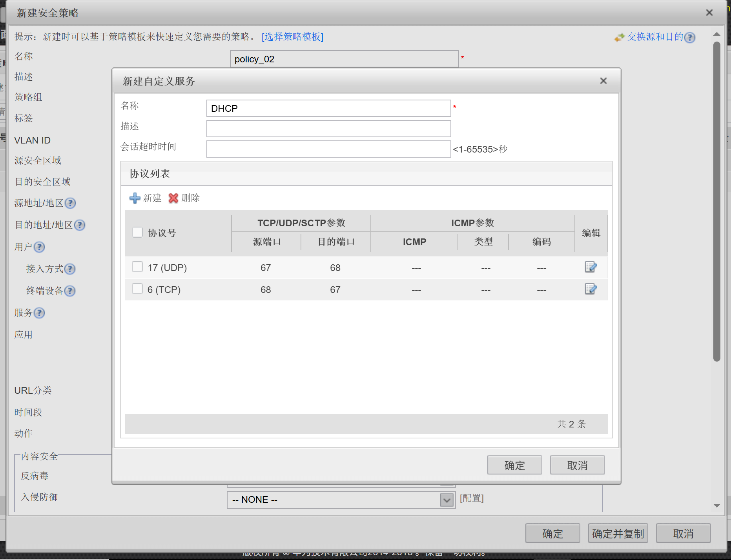
Task: Tick the checkbox for 17 (UDP) row
Action: click(x=137, y=267)
